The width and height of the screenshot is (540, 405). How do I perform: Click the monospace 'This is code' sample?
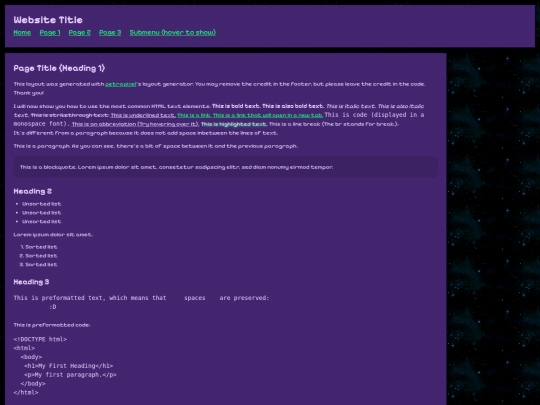pos(219,119)
